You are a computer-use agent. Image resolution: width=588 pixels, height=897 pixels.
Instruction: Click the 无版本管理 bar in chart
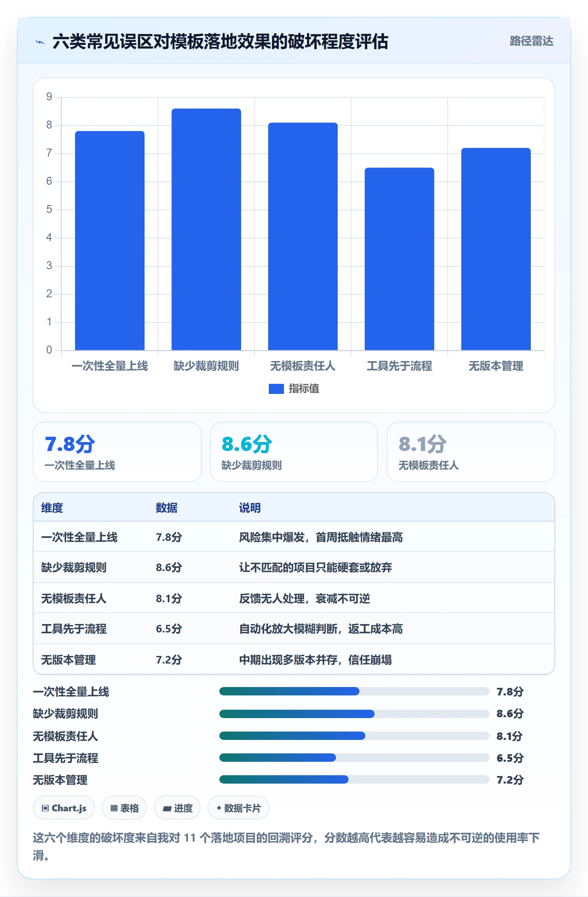point(496,249)
